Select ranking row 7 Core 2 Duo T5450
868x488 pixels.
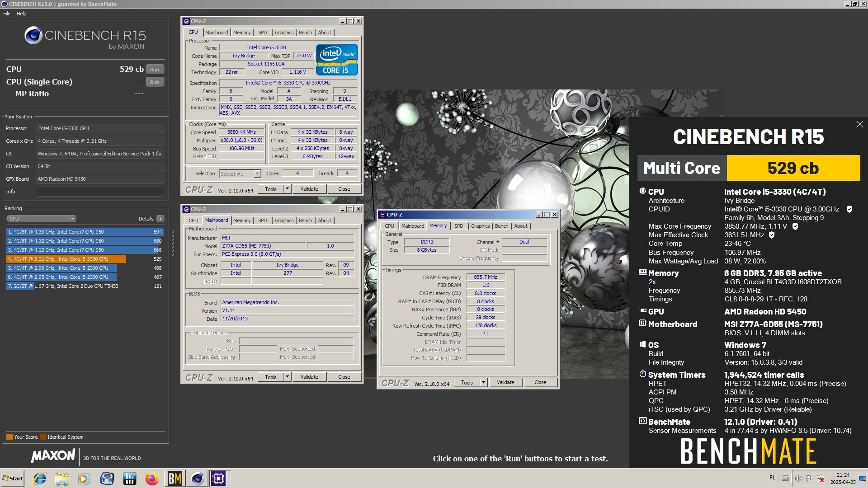pos(85,286)
